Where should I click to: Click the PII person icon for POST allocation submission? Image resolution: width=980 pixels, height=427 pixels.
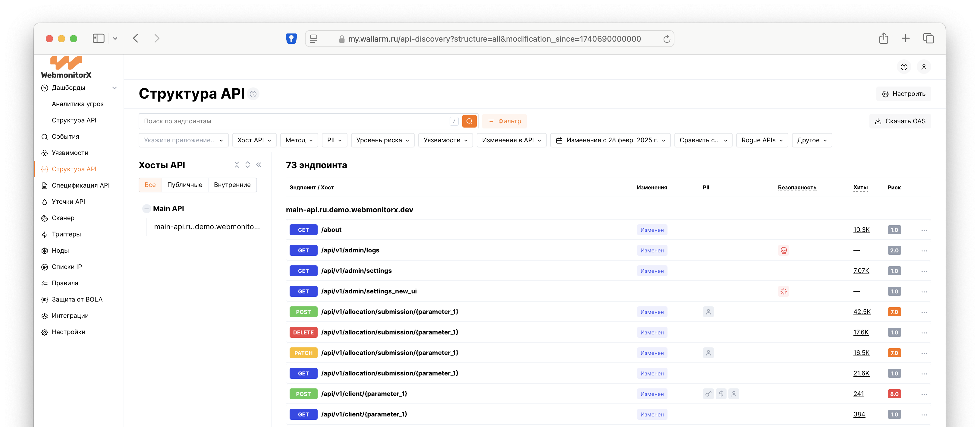tap(708, 312)
